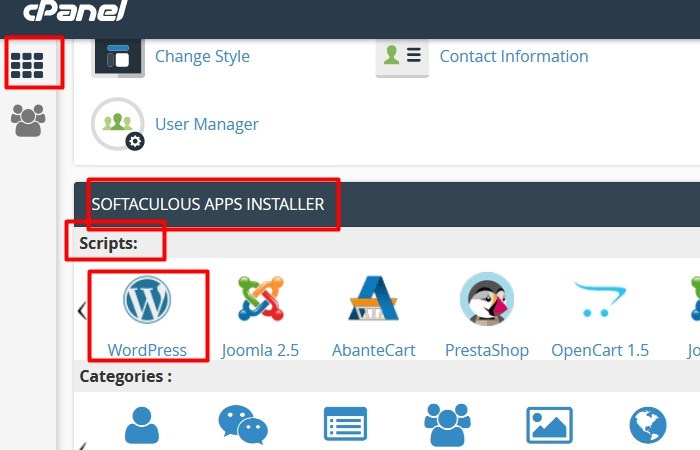700x450 pixels.
Task: Go to previous scripts with left arrow
Action: coord(82,310)
